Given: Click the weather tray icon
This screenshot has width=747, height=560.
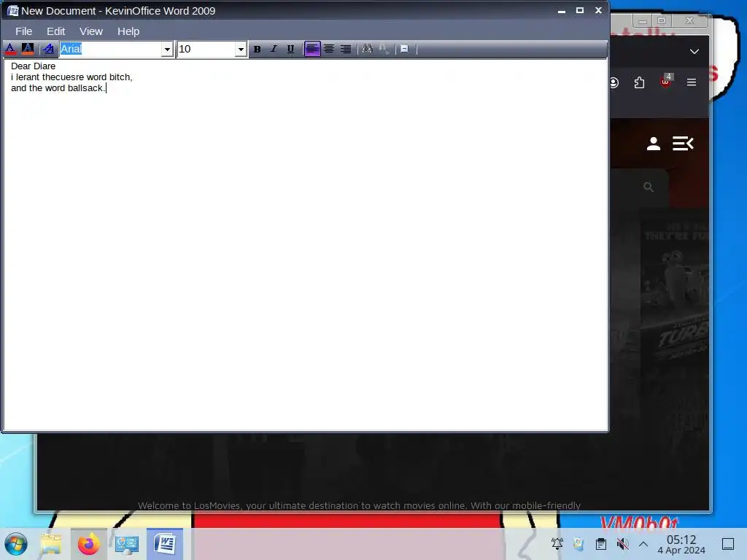Looking at the screenshot, I should tap(578, 544).
